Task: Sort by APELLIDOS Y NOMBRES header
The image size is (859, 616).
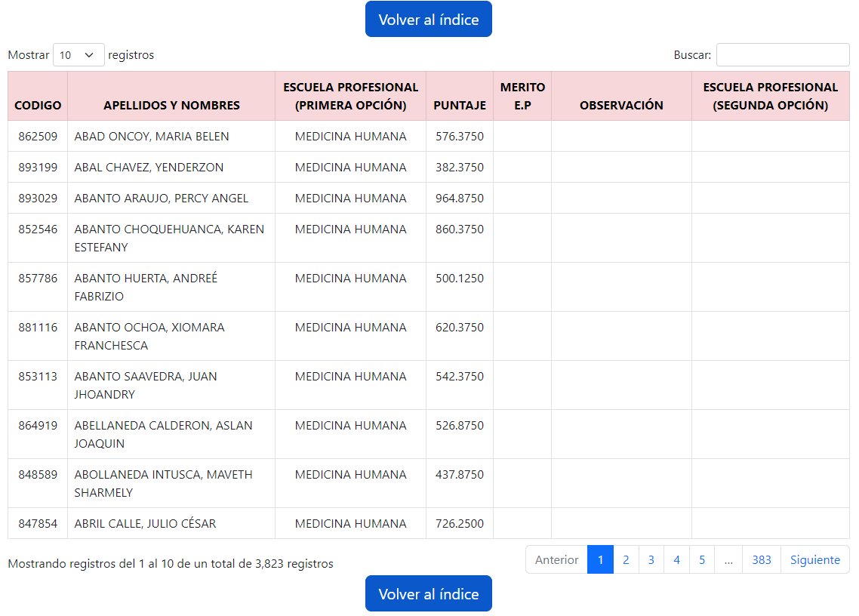Action: pyautogui.click(x=171, y=105)
